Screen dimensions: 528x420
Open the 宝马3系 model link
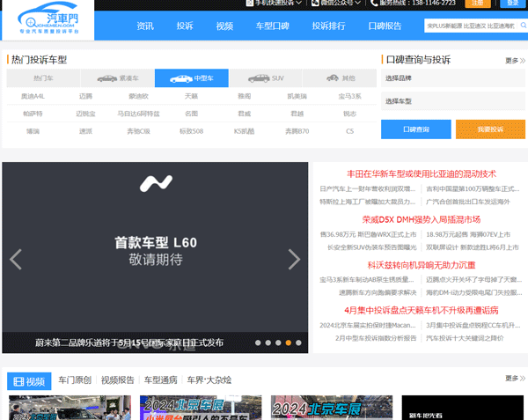349,96
